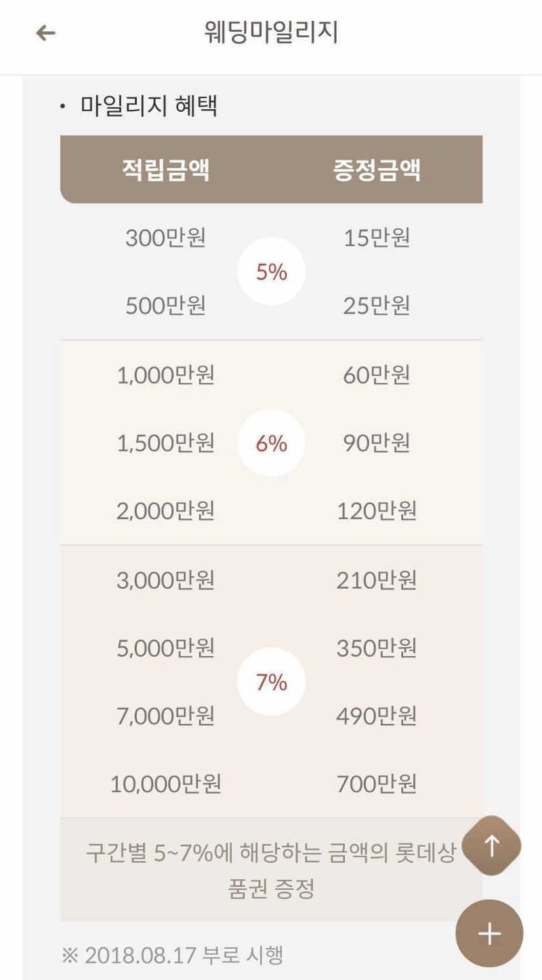Click the 롯데상품권 증정 footer note
The height and width of the screenshot is (980, 542).
tap(271, 870)
